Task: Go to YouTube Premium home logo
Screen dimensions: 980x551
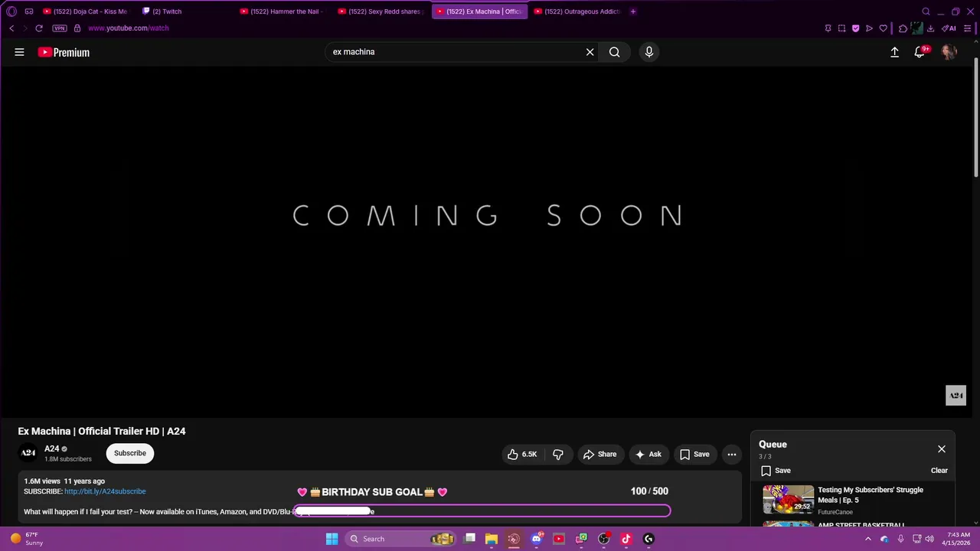Action: (x=64, y=52)
